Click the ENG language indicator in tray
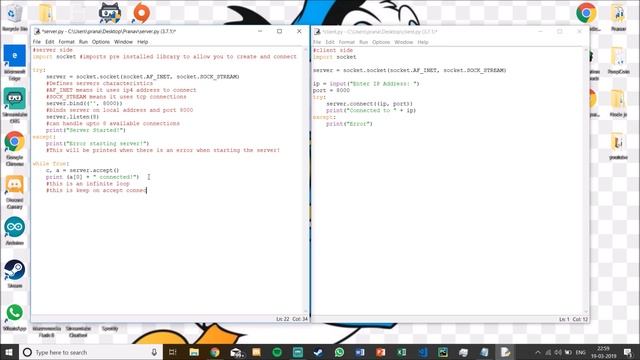The width and height of the screenshot is (640, 360). pyautogui.click(x=580, y=352)
